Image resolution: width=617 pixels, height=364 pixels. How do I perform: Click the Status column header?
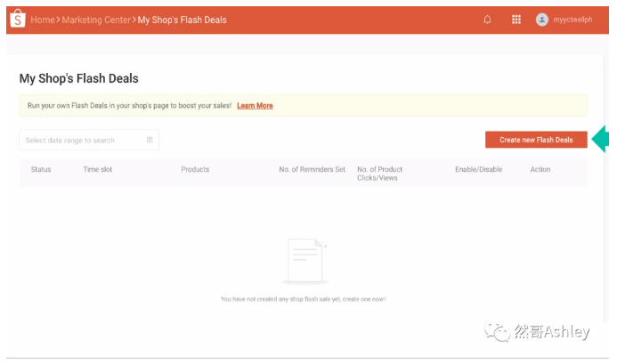tap(41, 169)
